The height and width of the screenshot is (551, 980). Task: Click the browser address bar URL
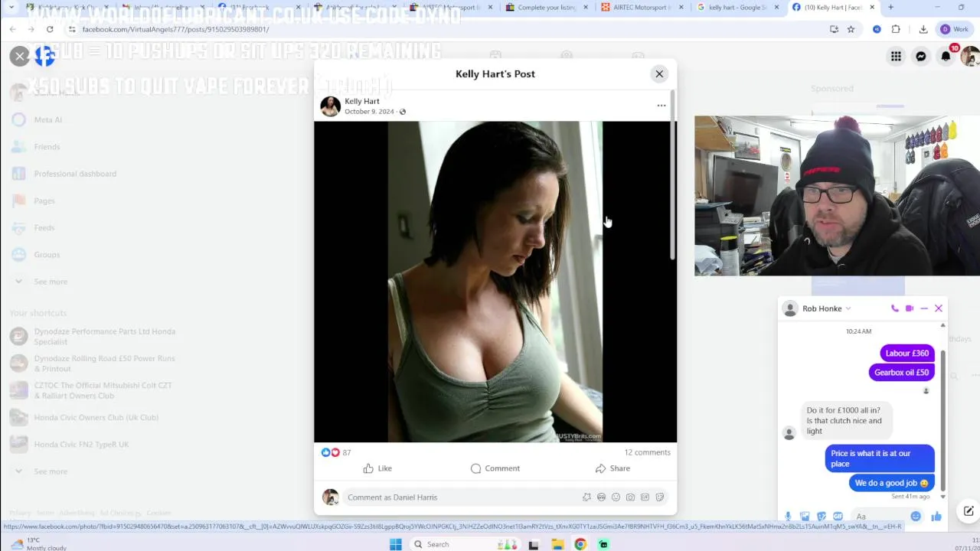(175, 29)
